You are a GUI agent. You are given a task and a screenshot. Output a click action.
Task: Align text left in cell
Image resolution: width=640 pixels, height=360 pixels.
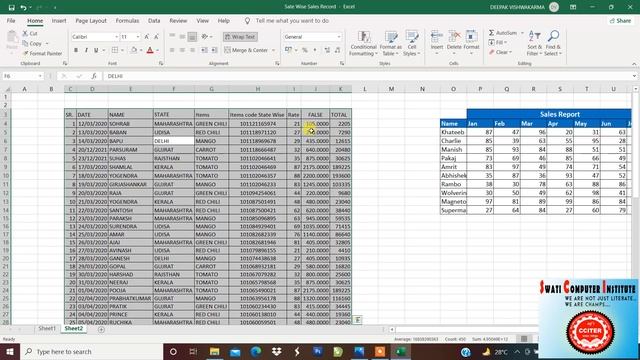pyautogui.click(x=172, y=50)
